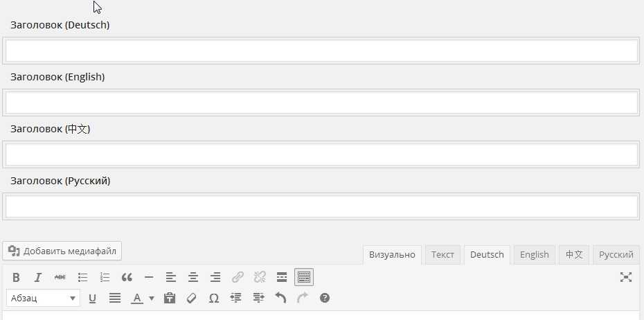Click the insert link icon
The height and width of the screenshot is (320, 644).
(x=238, y=277)
